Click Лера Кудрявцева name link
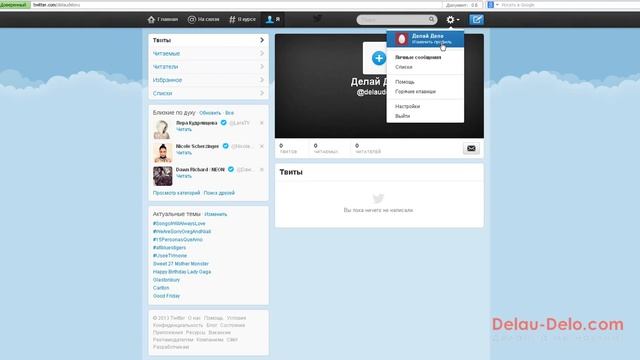Viewport: 640px width, 360px height. (x=196, y=123)
